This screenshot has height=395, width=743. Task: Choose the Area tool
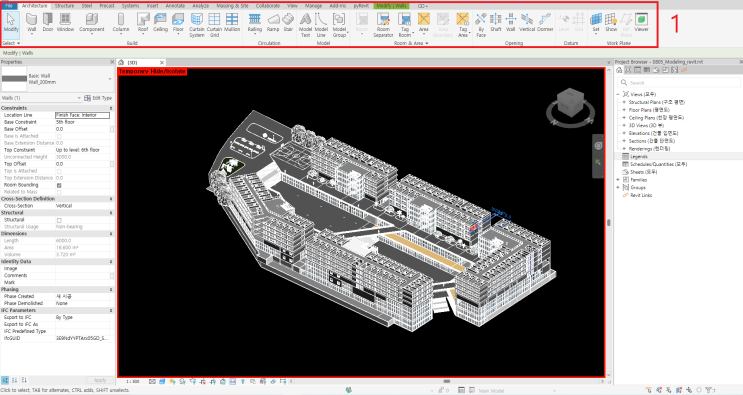424,22
